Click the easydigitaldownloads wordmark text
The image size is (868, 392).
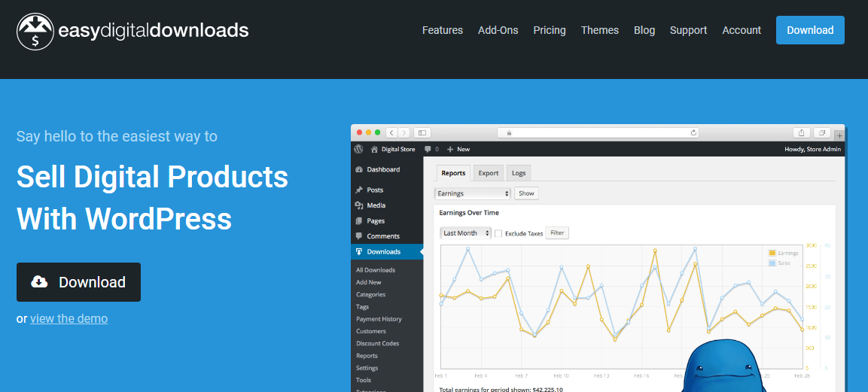[x=154, y=30]
